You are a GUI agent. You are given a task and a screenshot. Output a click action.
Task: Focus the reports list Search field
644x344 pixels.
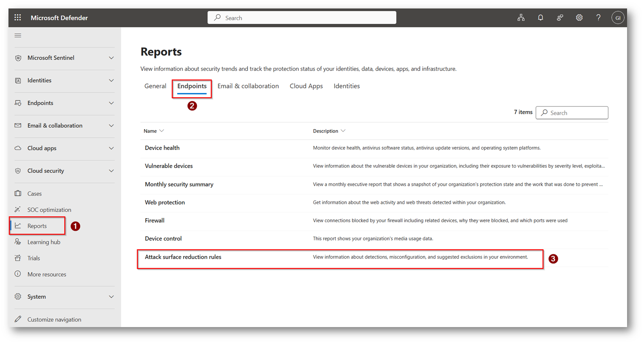coord(572,113)
